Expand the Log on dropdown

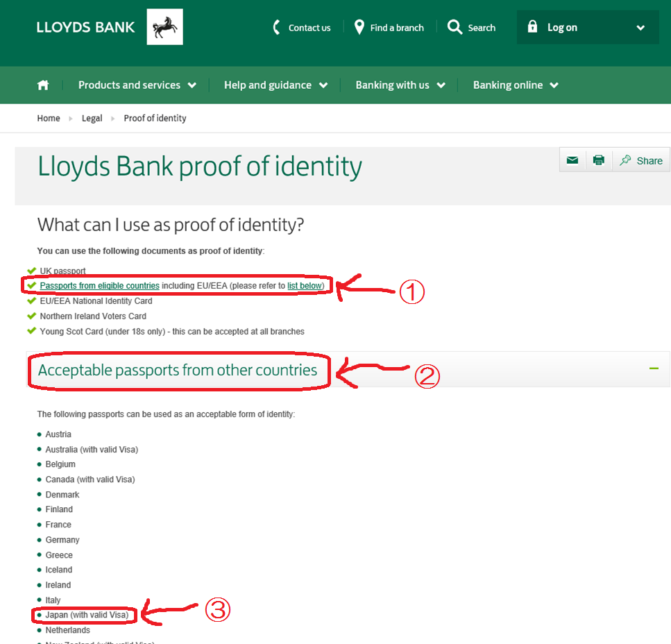tap(640, 28)
